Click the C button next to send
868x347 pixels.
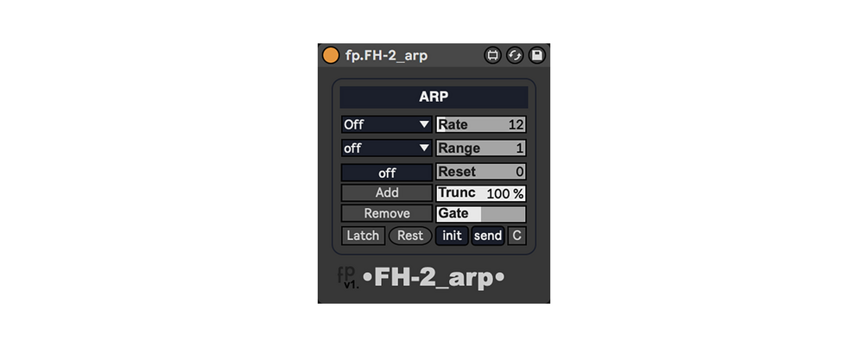coord(516,236)
